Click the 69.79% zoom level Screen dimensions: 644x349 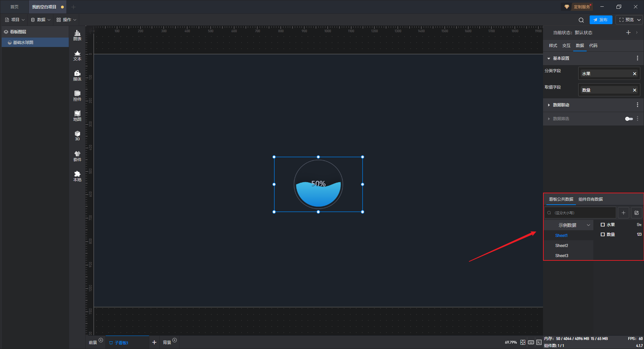[x=511, y=342]
